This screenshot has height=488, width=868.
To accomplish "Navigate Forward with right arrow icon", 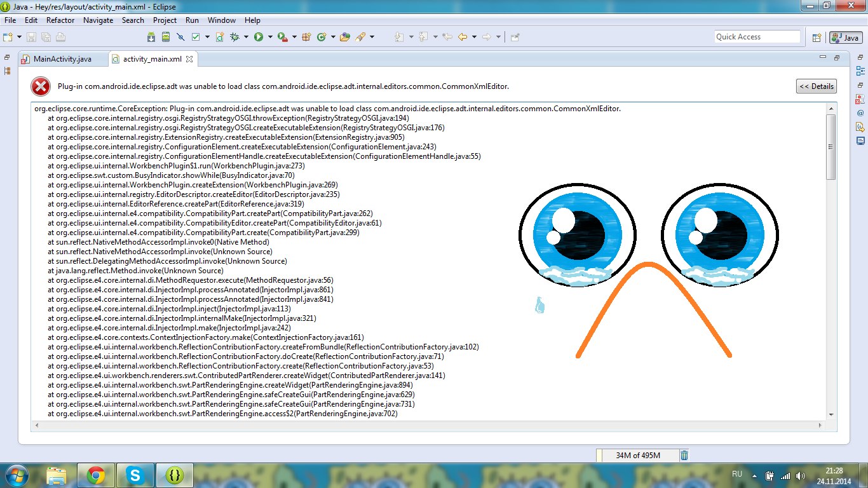I will (x=487, y=37).
